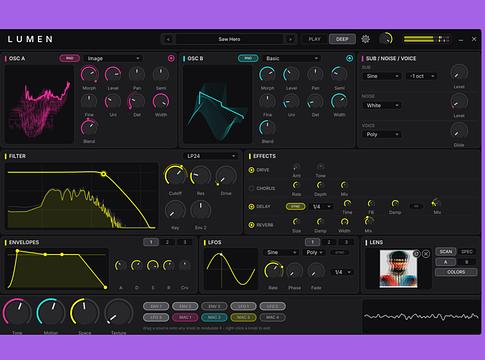The image size is (485, 360).
Task: Click the OSC A Width knob
Action: (161, 101)
